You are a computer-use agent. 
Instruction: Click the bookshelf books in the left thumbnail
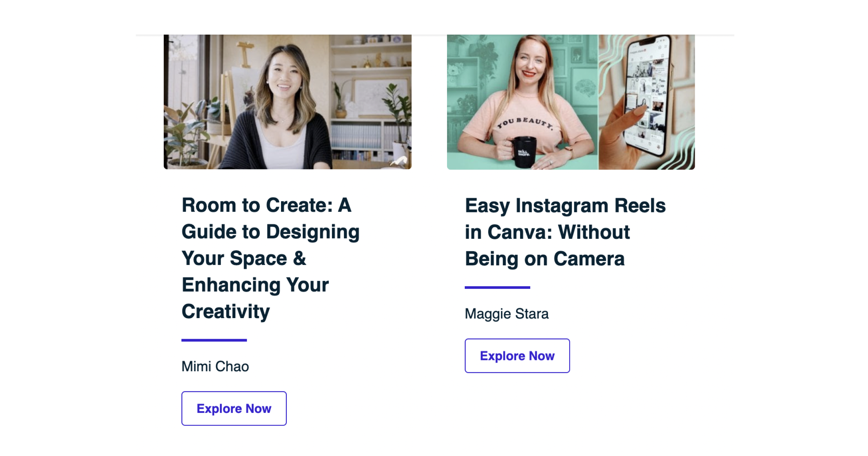tap(356, 138)
